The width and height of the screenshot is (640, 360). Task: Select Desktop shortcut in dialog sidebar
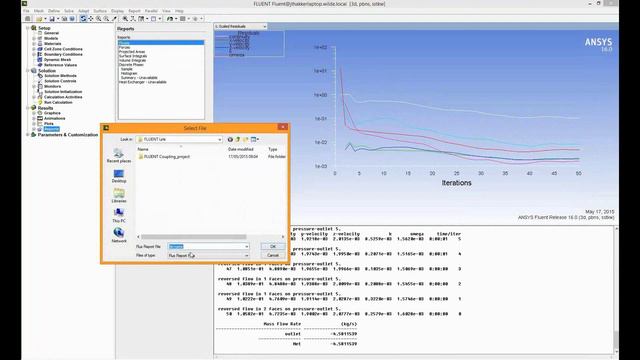(x=119, y=176)
